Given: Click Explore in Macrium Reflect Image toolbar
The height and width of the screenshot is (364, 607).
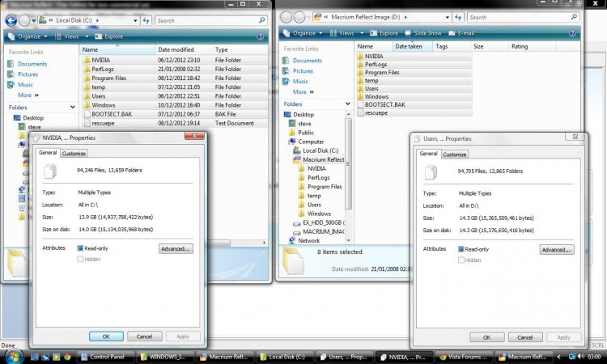Looking at the screenshot, I should pyautogui.click(x=384, y=33).
